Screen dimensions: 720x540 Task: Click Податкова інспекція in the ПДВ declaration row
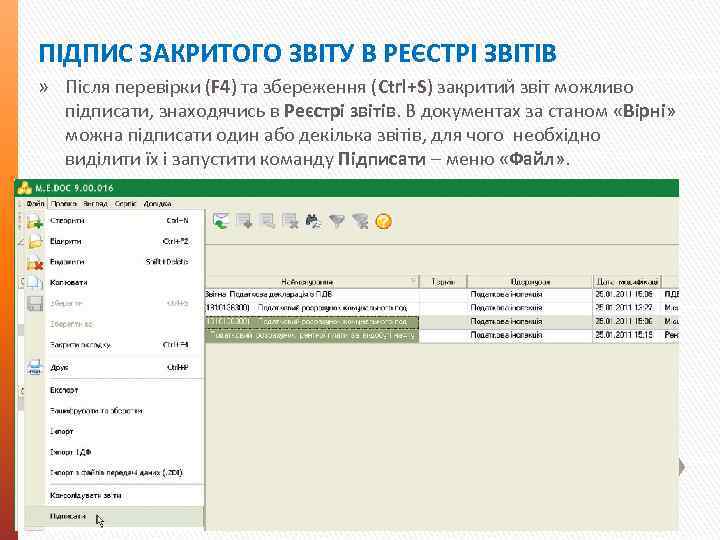tap(506, 294)
